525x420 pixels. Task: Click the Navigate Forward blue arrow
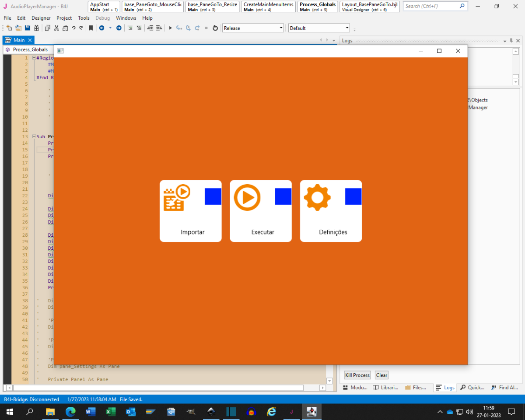pyautogui.click(x=119, y=28)
